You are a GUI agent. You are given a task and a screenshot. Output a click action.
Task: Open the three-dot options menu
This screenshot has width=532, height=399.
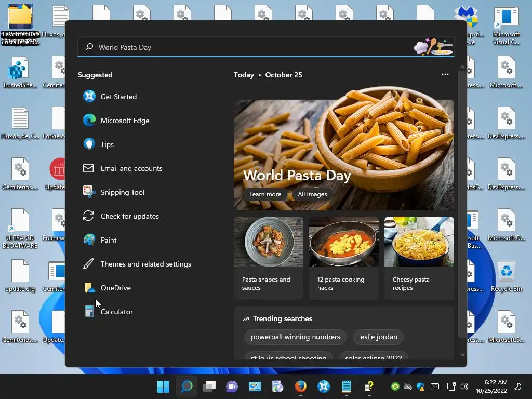[445, 74]
